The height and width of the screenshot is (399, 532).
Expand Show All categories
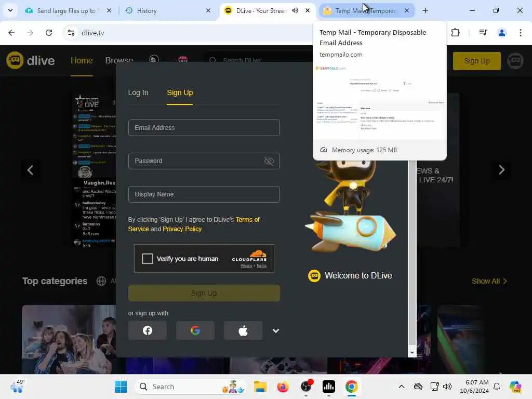coord(489,281)
